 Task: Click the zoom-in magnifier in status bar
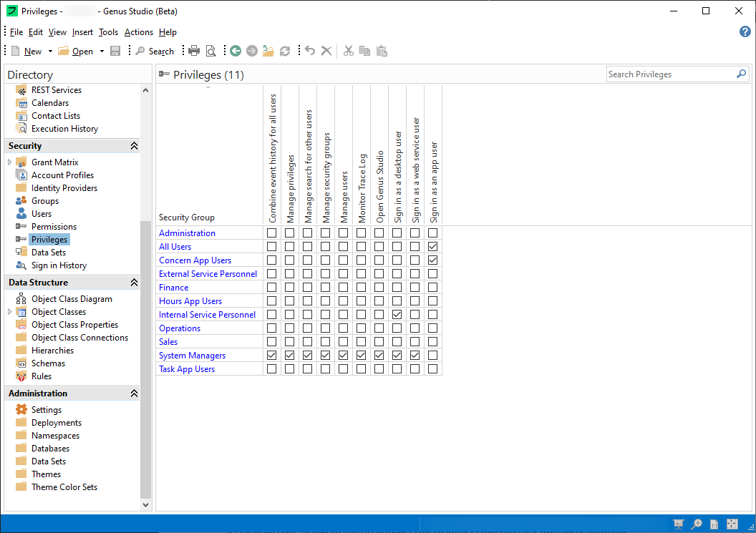tap(696, 524)
